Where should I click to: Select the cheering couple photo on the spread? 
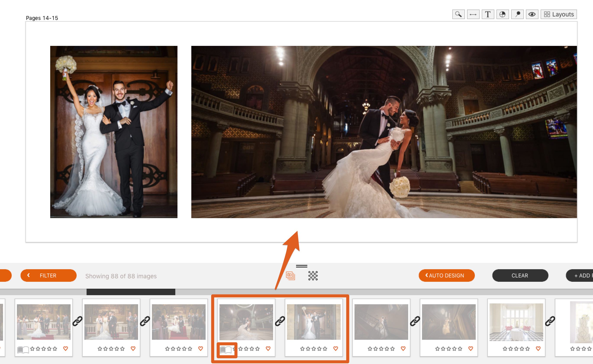[114, 132]
